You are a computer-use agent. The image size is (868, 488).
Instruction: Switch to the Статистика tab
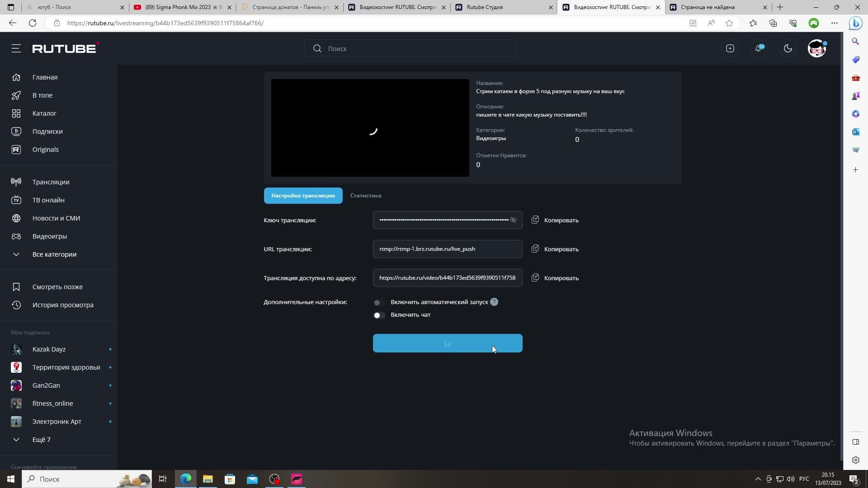pos(365,196)
